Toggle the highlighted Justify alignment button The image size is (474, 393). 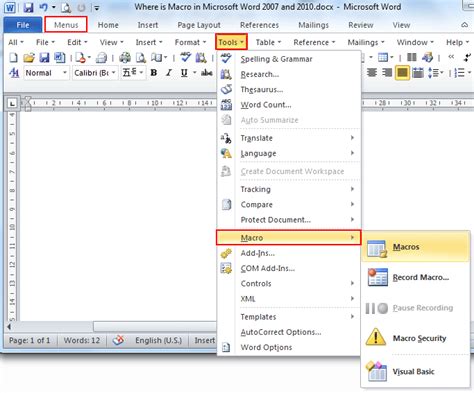click(x=402, y=73)
